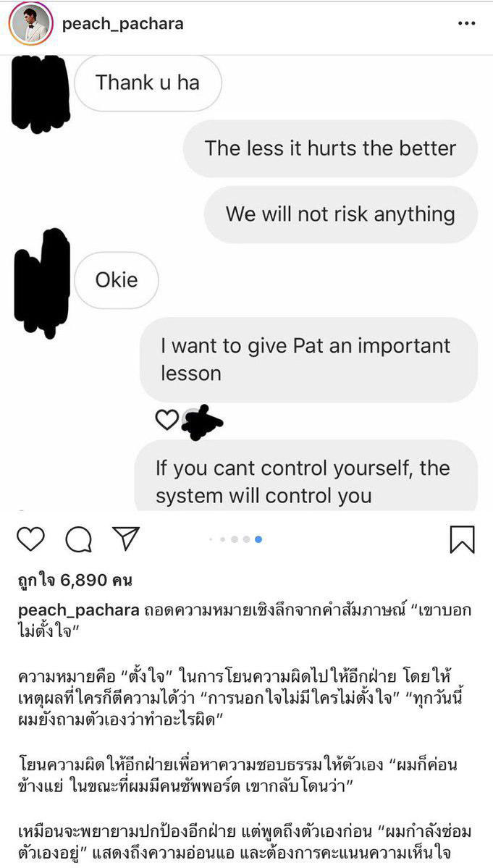Open comments with speech bubble icon

click(x=79, y=539)
